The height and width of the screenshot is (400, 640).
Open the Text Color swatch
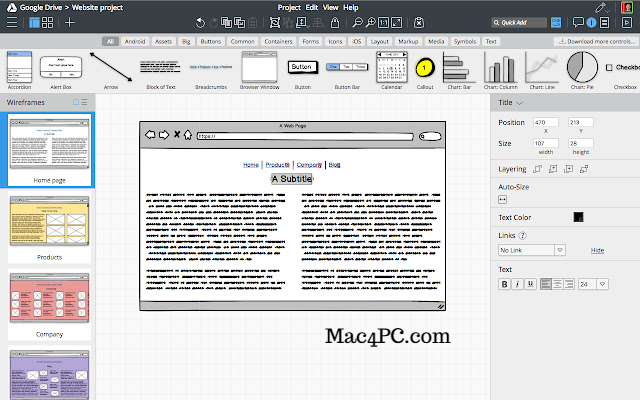click(578, 217)
